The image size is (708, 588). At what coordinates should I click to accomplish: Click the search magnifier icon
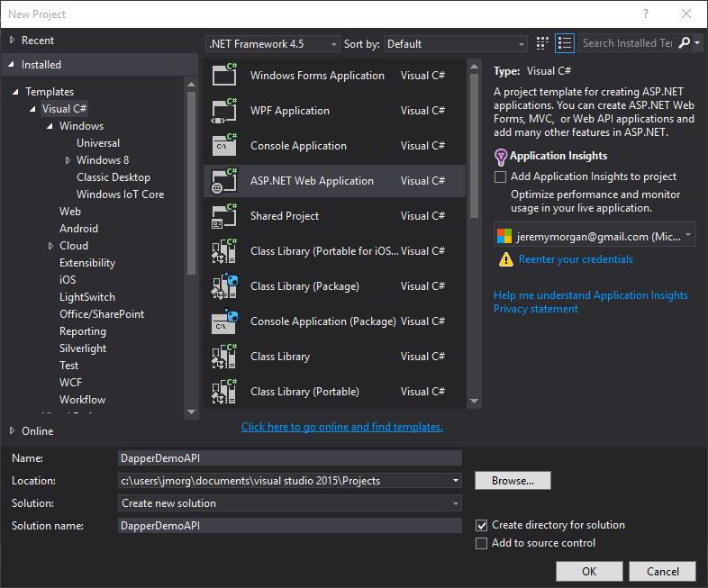(685, 43)
